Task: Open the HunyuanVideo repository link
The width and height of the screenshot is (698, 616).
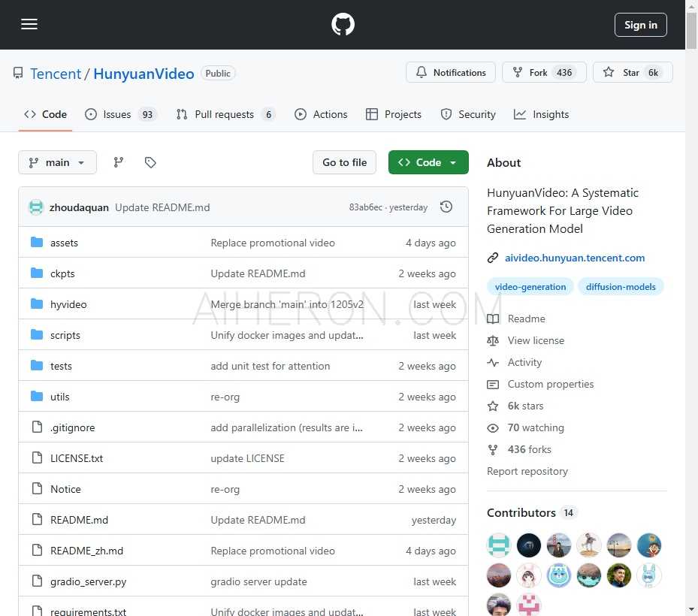Action: [144, 74]
